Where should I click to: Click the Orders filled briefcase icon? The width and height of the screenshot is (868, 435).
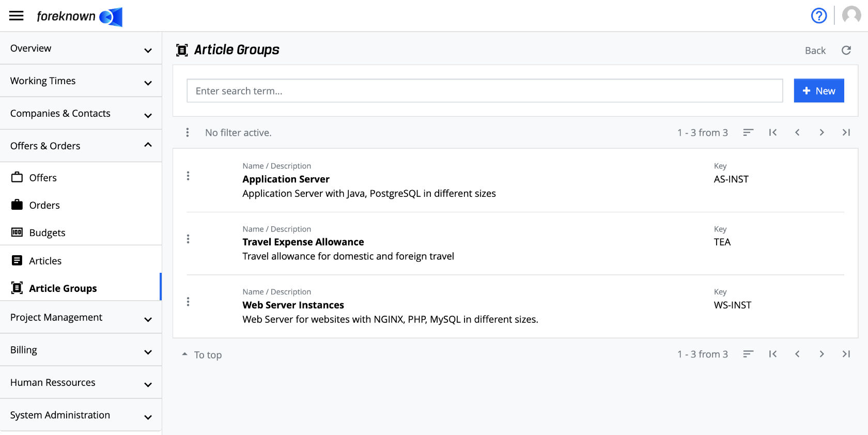tap(17, 205)
